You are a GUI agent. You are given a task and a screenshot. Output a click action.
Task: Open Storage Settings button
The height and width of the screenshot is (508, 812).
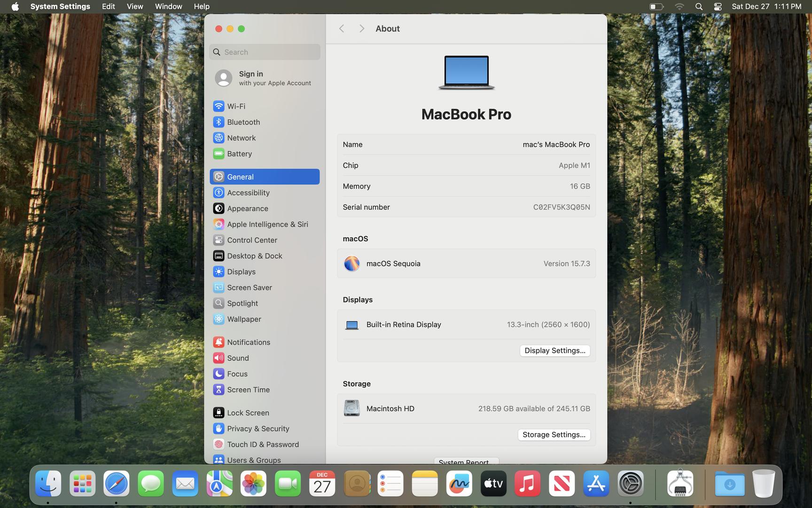click(554, 435)
